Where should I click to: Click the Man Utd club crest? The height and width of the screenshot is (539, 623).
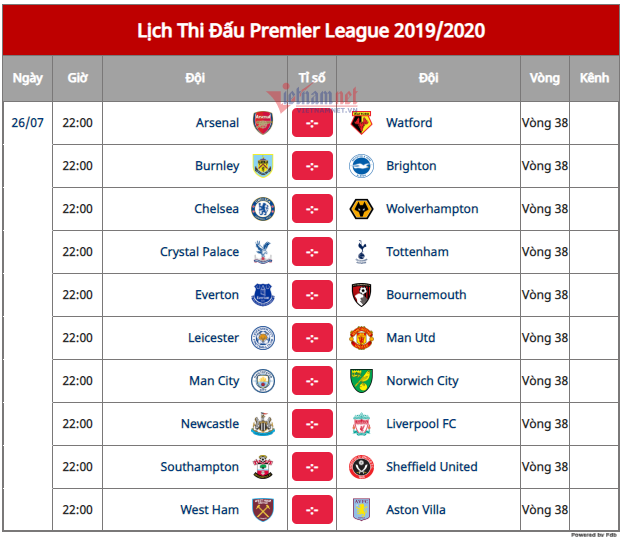(x=361, y=338)
